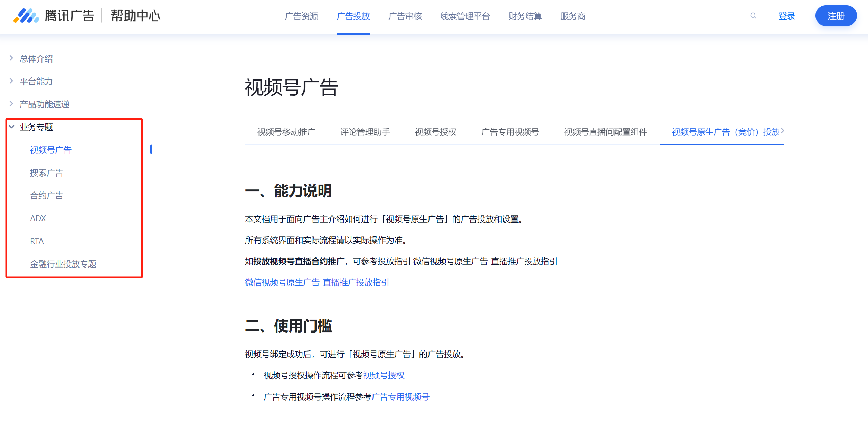
Task: Open the 广告资源 top menu
Action: coord(301,16)
